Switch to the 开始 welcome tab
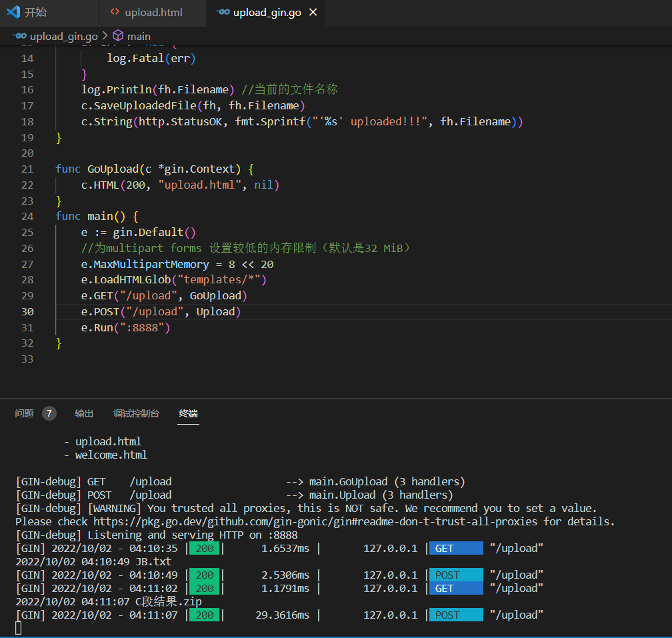 pos(35,12)
